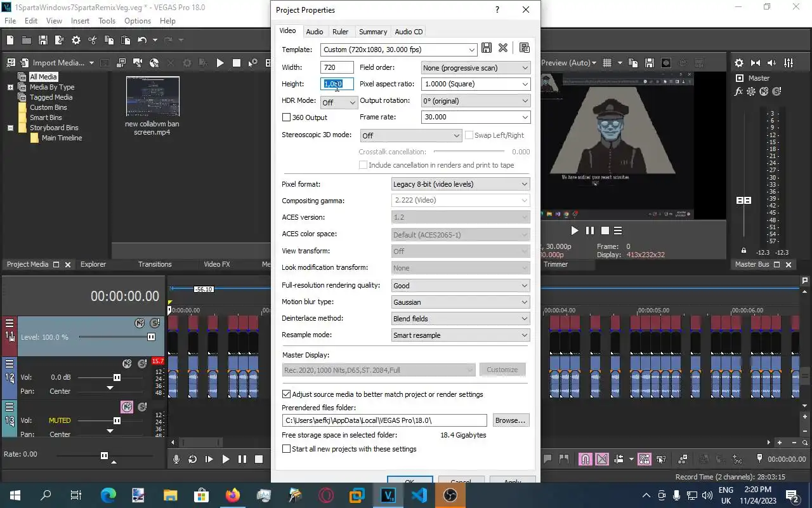Viewport: 812px width, 508px height.
Task: Click the OBS Studio icon in the taskbar
Action: point(450,495)
